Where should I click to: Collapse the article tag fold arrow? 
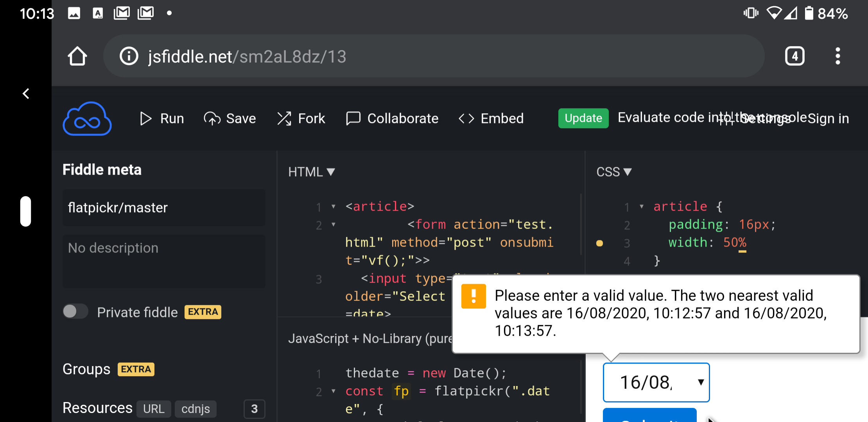click(334, 206)
